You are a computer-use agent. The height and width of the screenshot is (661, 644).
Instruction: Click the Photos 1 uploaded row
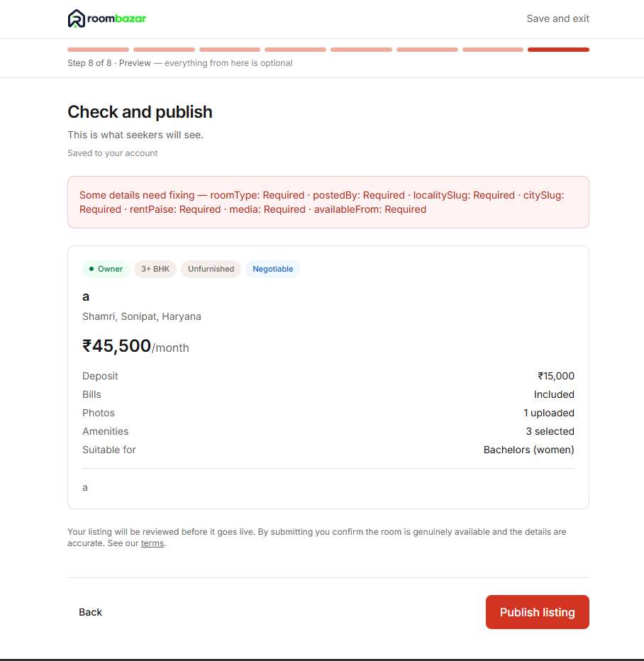(x=328, y=413)
